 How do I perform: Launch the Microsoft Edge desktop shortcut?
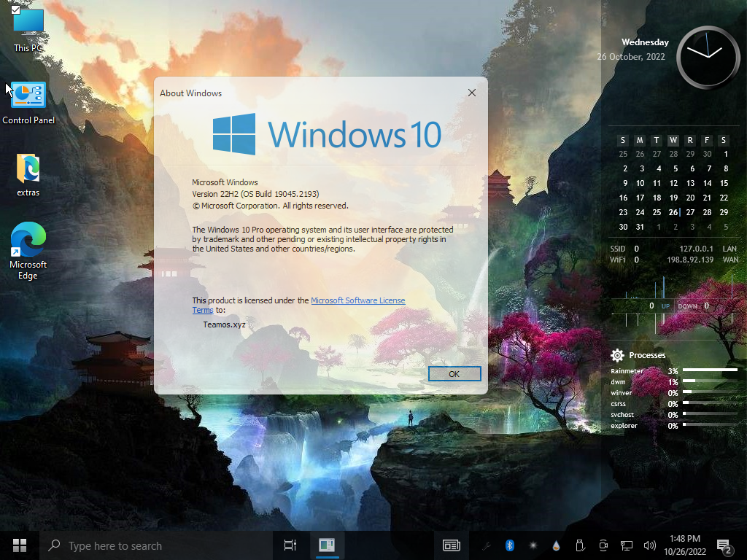click(28, 240)
